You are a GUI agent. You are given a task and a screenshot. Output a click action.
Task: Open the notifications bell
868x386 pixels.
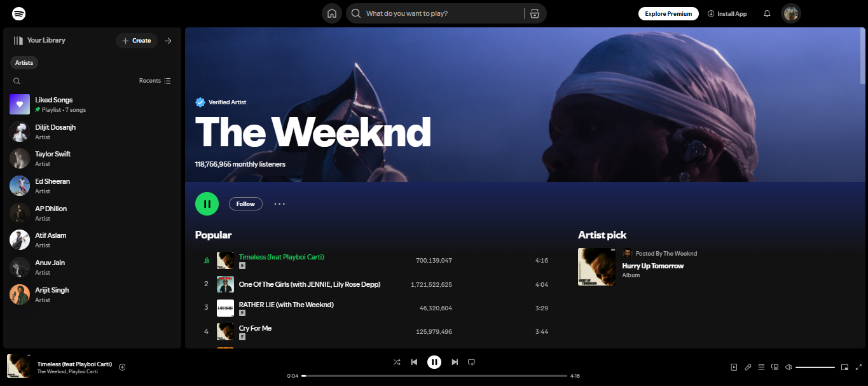point(767,13)
